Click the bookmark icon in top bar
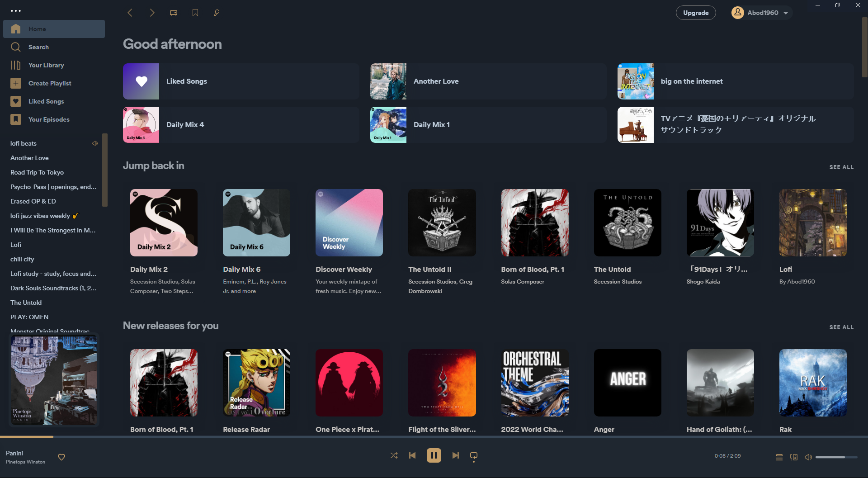This screenshot has height=478, width=868. (x=195, y=13)
